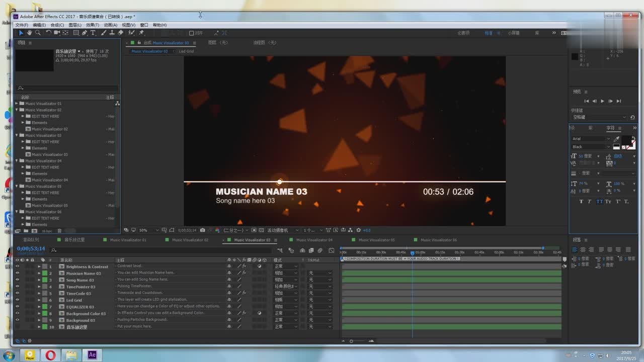
Task: Open the 合成(C) menu
Action: pyautogui.click(x=57, y=25)
